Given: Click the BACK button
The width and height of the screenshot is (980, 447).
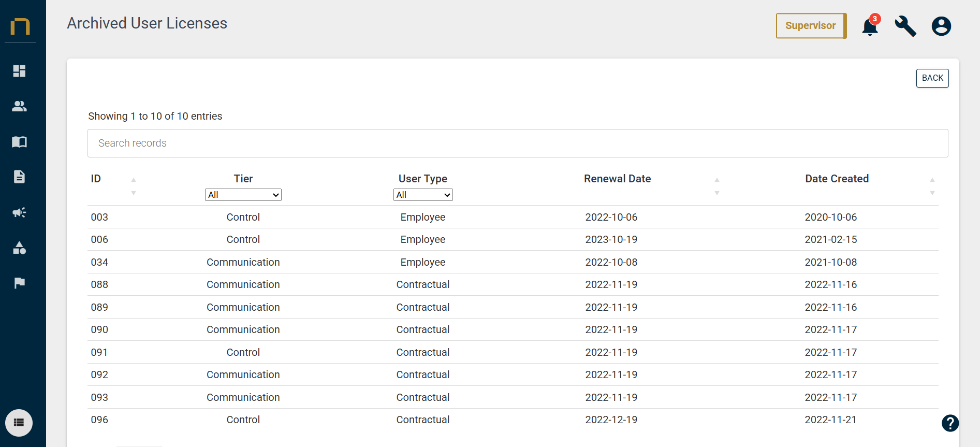Looking at the screenshot, I should click(x=932, y=78).
